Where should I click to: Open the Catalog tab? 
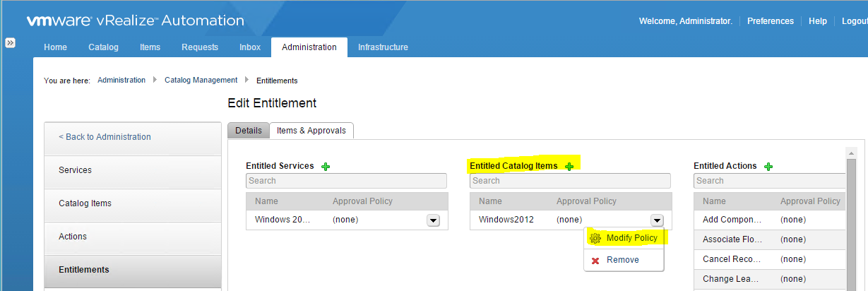point(103,47)
